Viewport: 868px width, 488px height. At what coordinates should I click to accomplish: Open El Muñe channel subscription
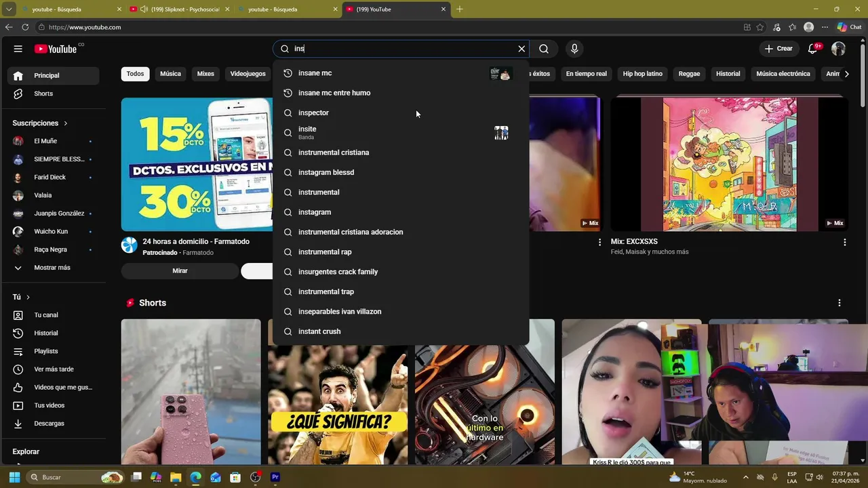54,141
